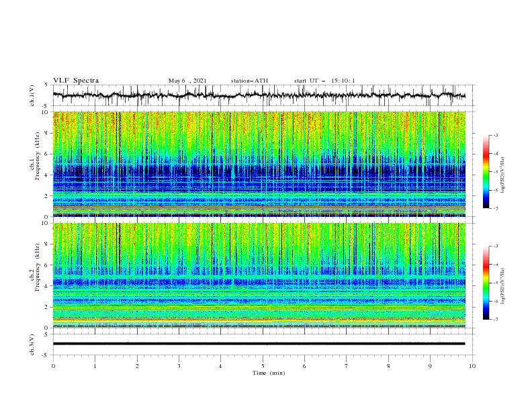Click time axis tick label "4"
532x411 pixels.
pyautogui.click(x=220, y=366)
